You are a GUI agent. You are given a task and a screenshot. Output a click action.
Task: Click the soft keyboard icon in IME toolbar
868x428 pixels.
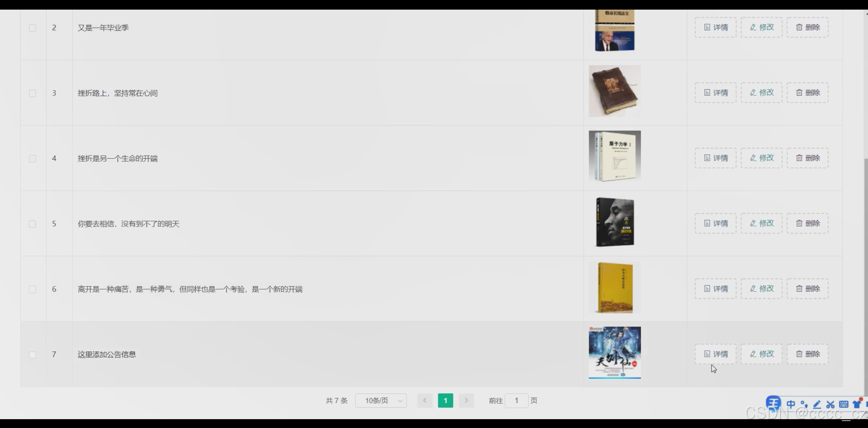click(843, 404)
